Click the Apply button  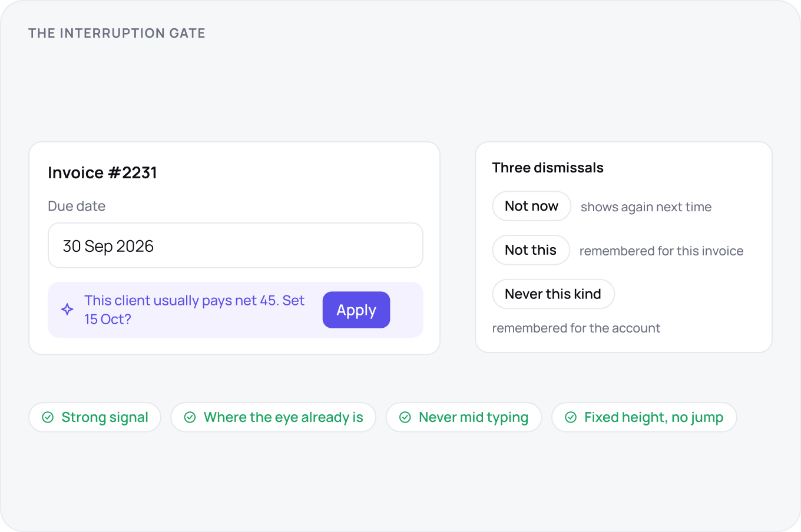click(x=356, y=310)
